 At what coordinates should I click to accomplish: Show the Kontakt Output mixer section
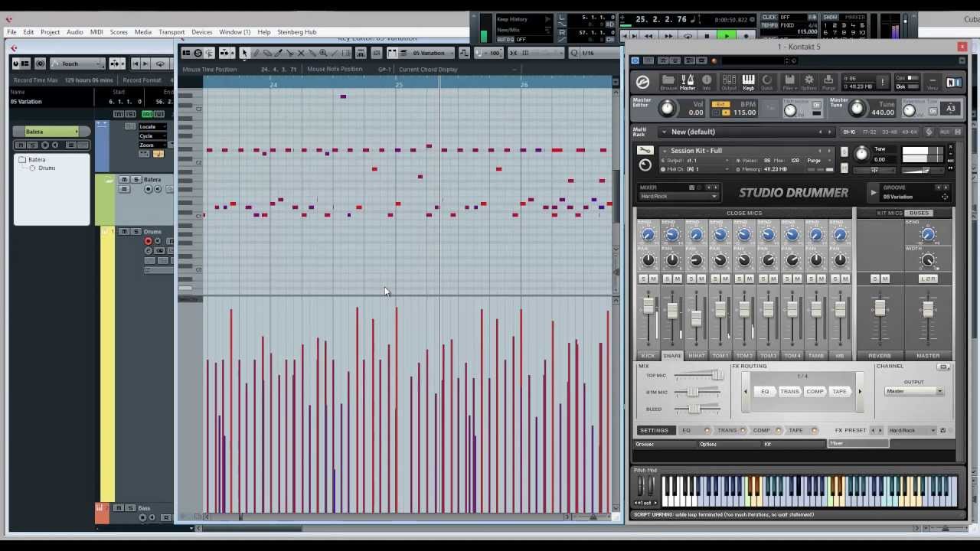pos(728,82)
